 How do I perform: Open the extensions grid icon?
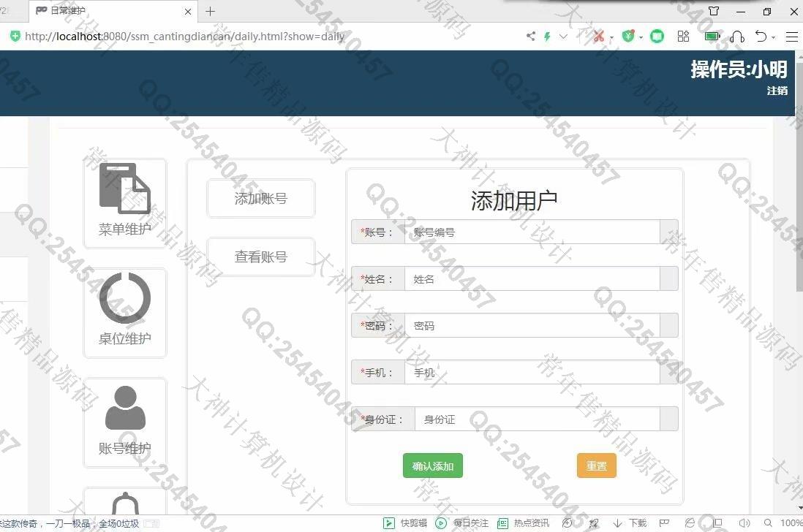pyautogui.click(x=684, y=37)
